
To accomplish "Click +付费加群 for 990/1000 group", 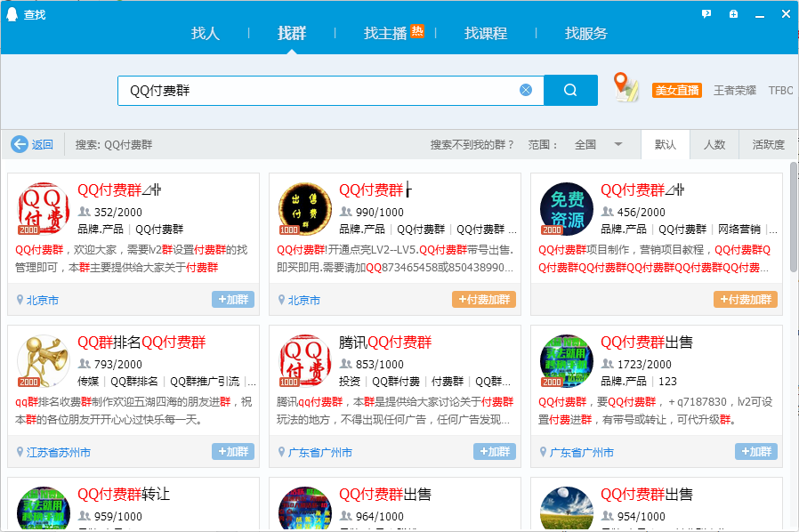I will click(484, 299).
